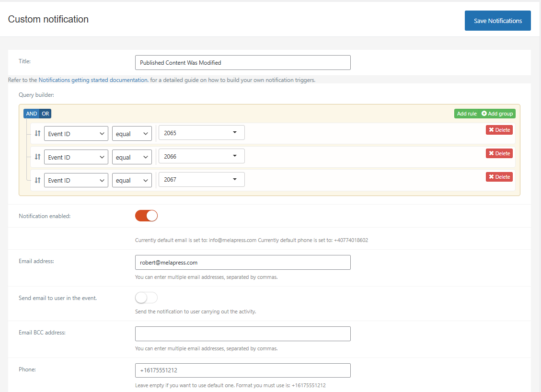Open the Notifications getting started documentation link

tap(93, 80)
